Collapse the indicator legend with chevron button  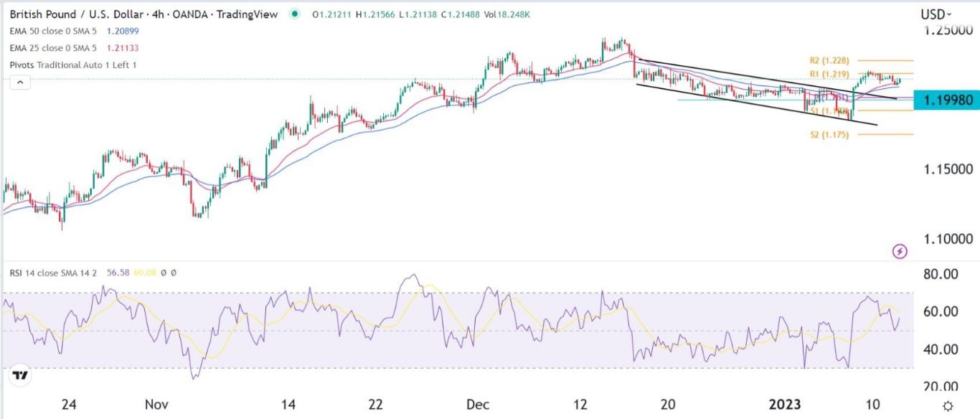[20, 83]
